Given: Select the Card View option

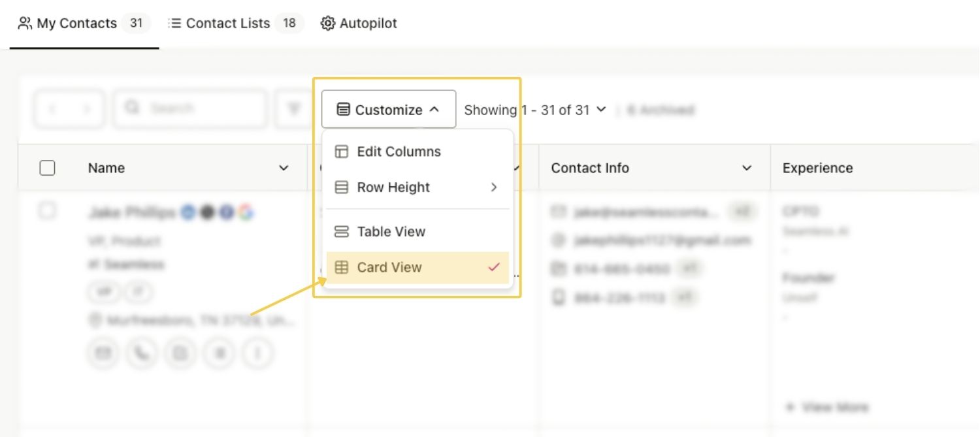Looking at the screenshot, I should (417, 267).
